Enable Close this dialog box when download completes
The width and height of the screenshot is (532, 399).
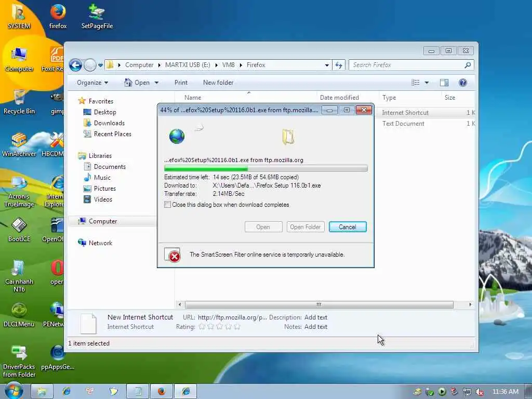pyautogui.click(x=167, y=205)
